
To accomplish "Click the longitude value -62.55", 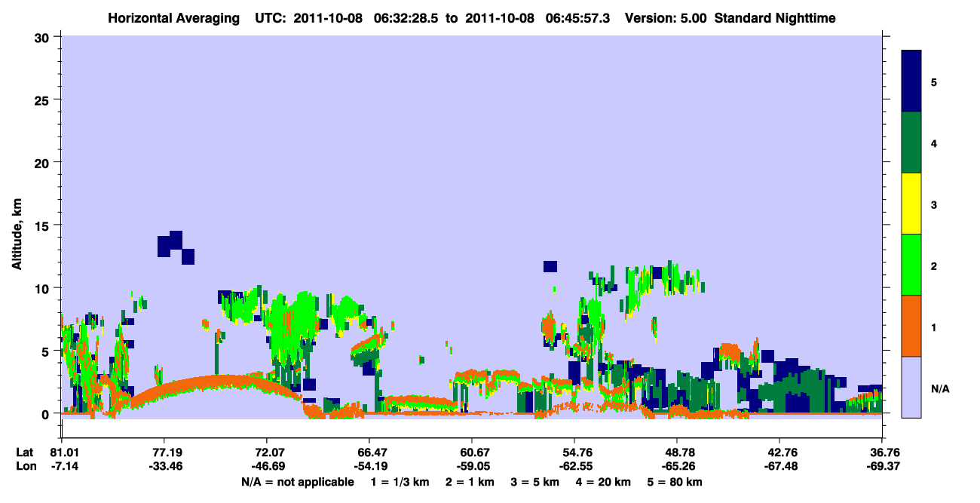I will pyautogui.click(x=574, y=465).
